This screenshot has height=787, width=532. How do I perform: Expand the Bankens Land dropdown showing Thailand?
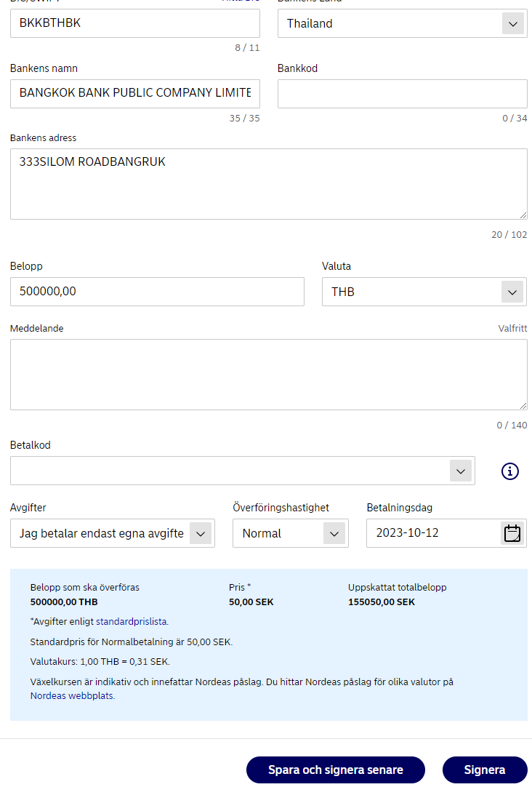point(512,24)
